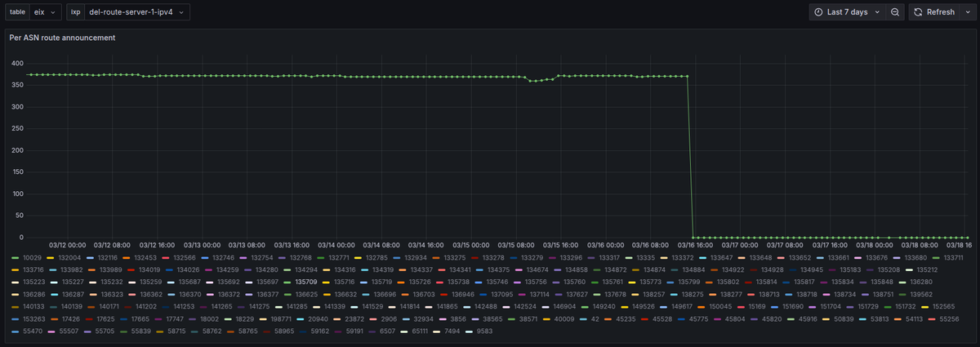The width and height of the screenshot is (980, 347).
Task: Isolate series 132116 in the legend
Action: click(109, 257)
